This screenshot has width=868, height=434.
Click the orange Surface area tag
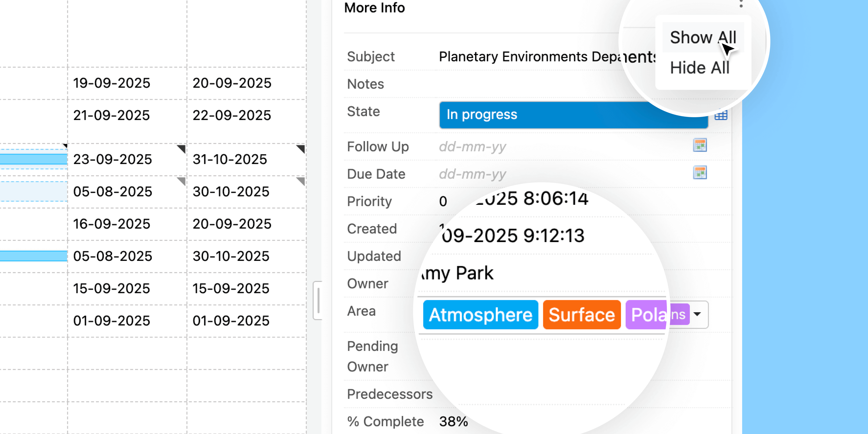(582, 315)
